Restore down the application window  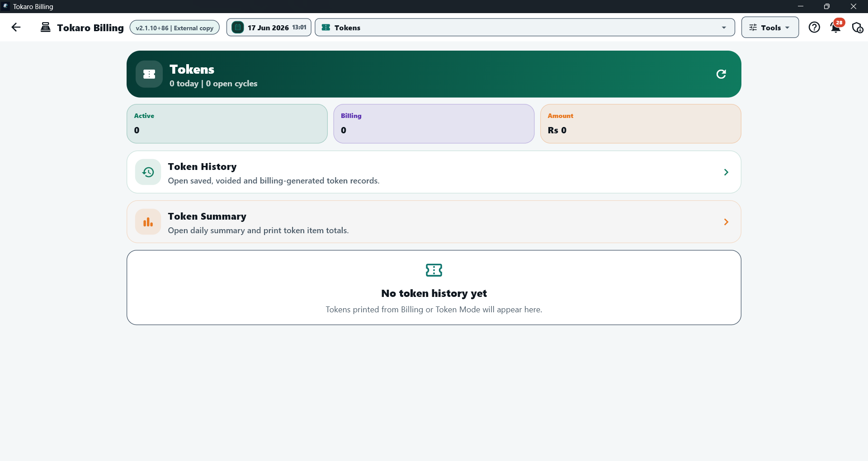click(827, 6)
